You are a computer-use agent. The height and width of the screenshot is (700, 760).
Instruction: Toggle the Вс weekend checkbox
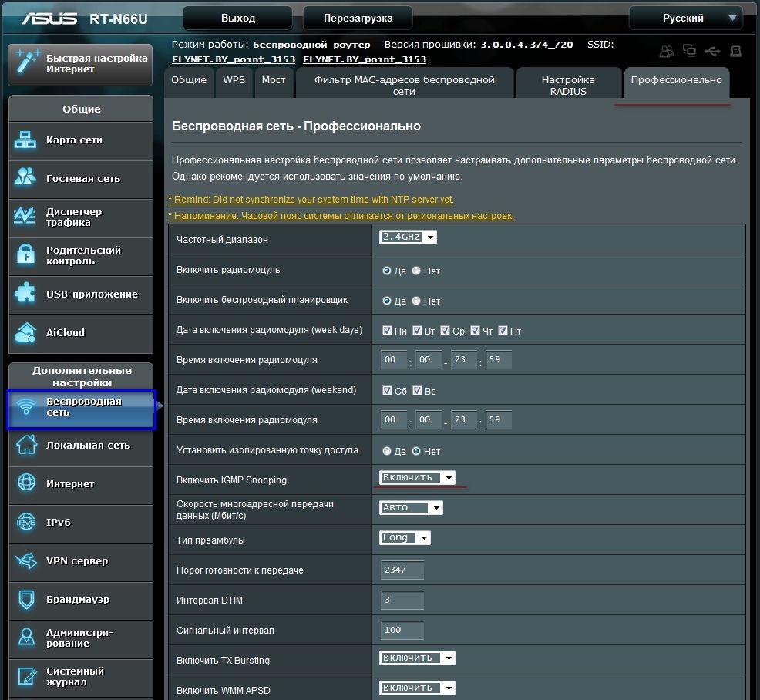pyautogui.click(x=417, y=390)
